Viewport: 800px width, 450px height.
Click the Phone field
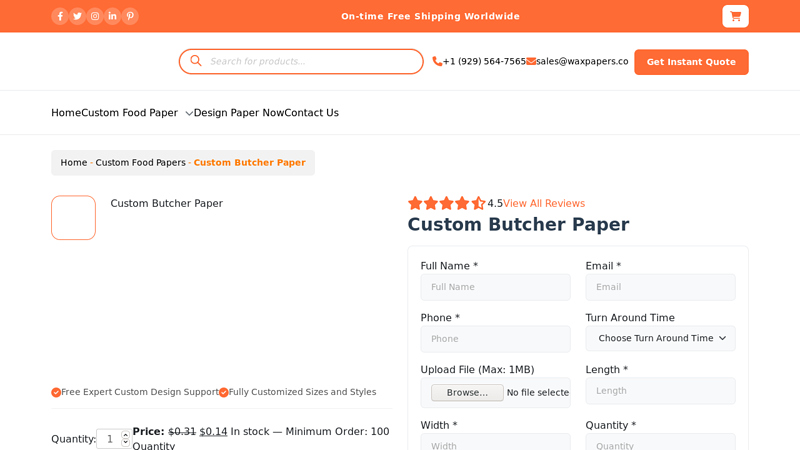pyautogui.click(x=495, y=339)
